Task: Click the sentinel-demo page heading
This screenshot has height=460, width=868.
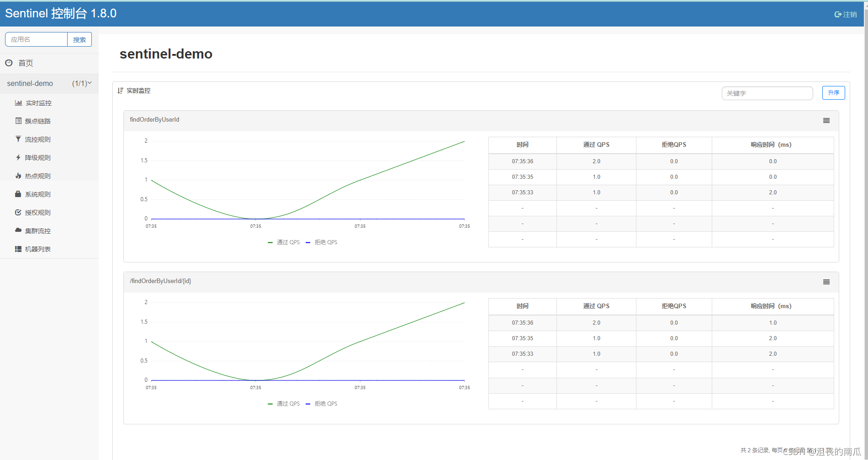Action: coord(166,54)
